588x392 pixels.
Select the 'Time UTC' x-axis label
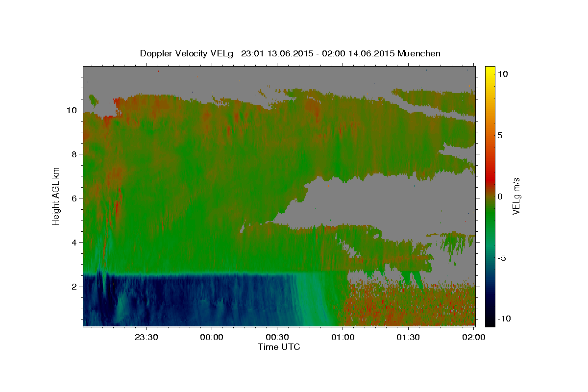tap(279, 347)
